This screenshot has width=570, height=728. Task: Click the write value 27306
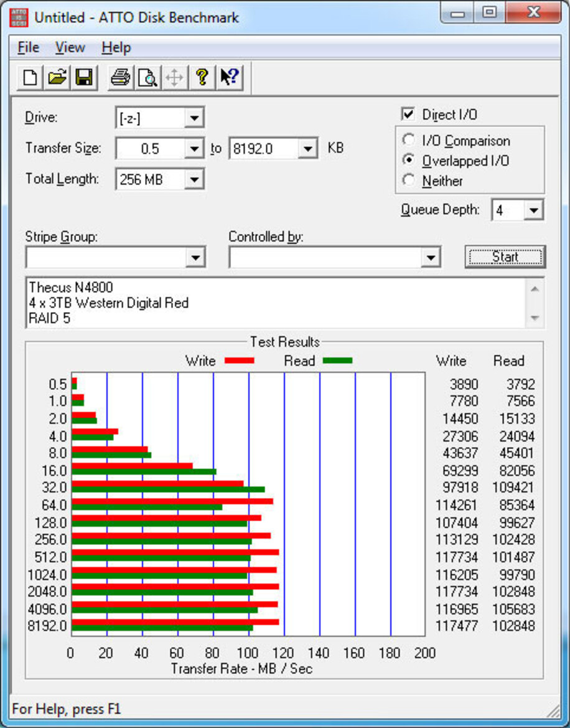click(460, 437)
